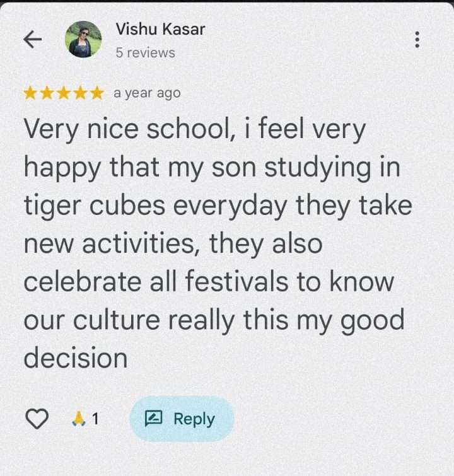Viewport: 454px width, 476px height.
Task: Open Vishu Kasar's profile picture
Action: [x=83, y=39]
